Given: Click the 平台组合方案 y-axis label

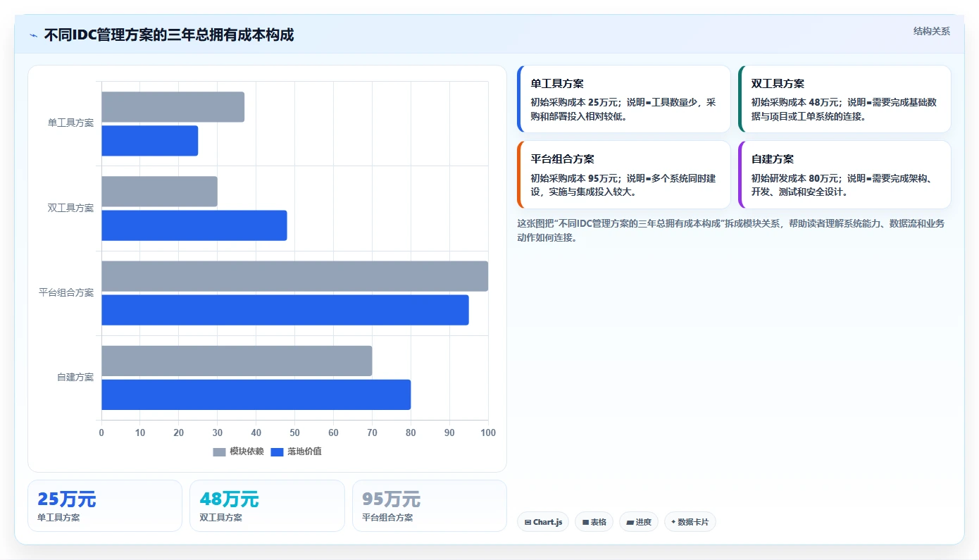Looking at the screenshot, I should coord(66,292).
